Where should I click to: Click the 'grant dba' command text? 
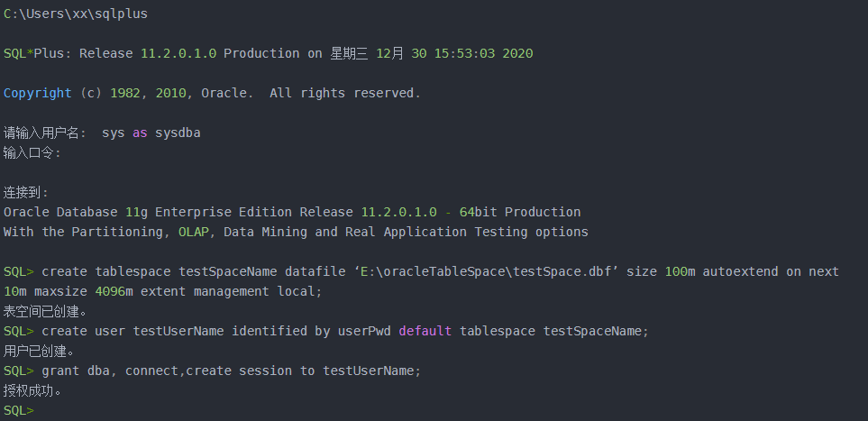click(x=76, y=371)
